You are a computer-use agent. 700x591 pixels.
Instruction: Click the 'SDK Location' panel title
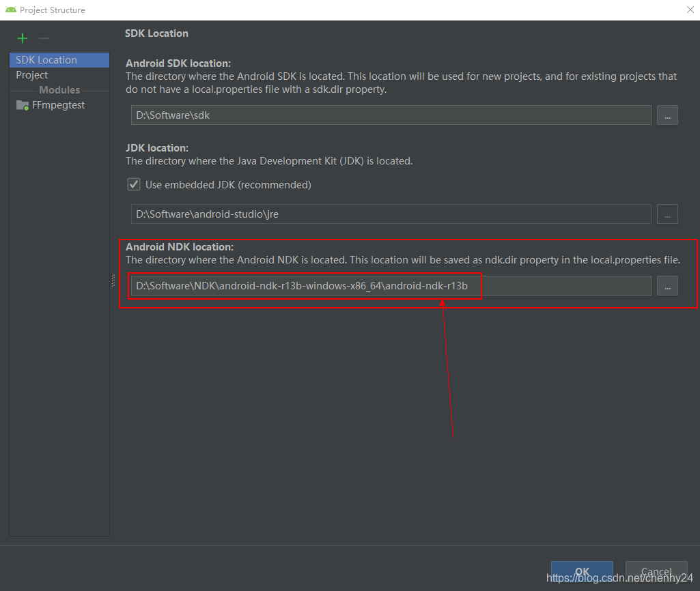156,33
